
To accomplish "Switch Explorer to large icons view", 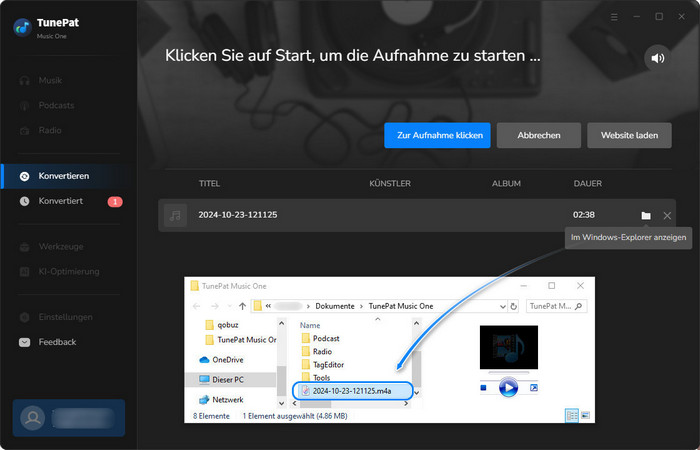I will click(585, 416).
